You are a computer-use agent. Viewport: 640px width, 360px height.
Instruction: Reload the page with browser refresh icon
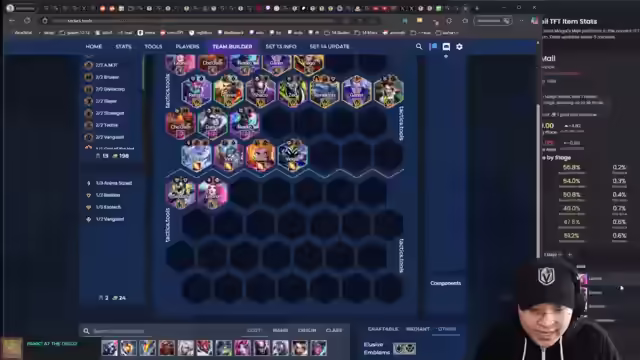point(27,20)
